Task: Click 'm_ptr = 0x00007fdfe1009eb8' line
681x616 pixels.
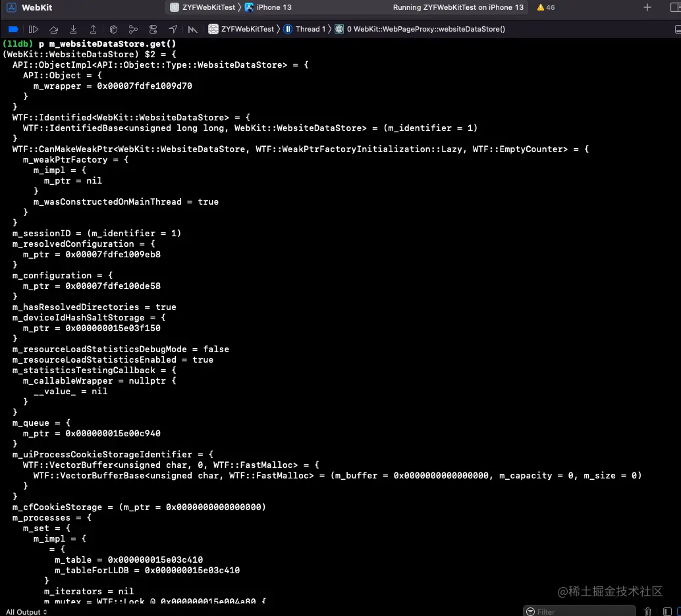Action: point(92,255)
